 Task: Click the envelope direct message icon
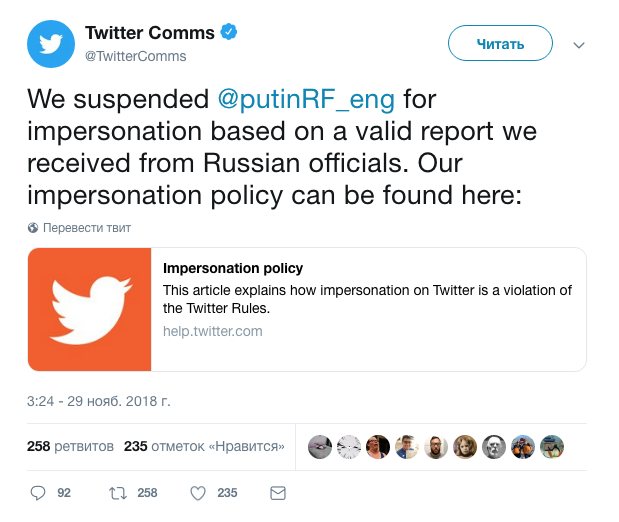[x=279, y=493]
